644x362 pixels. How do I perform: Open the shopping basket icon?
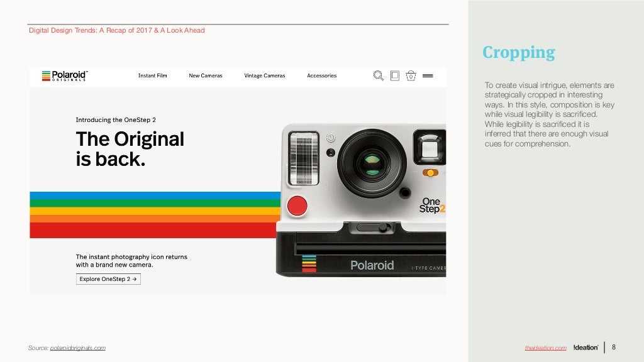[411, 75]
